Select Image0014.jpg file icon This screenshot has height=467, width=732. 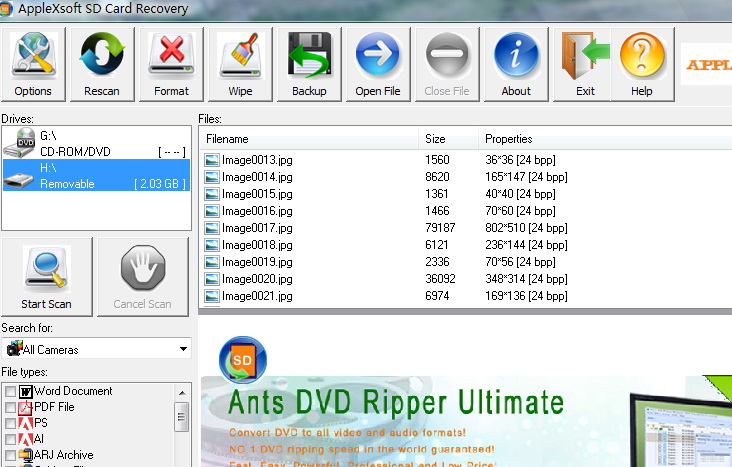[211, 177]
